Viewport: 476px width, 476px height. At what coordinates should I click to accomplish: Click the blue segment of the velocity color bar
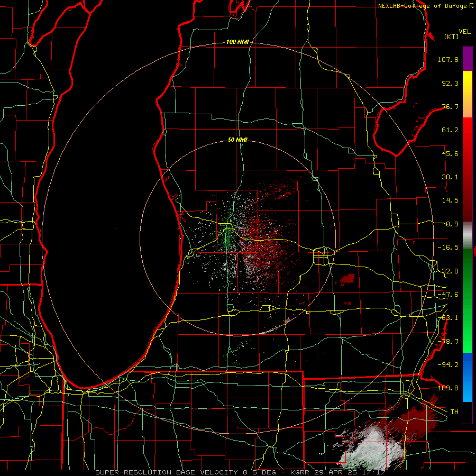point(467,377)
